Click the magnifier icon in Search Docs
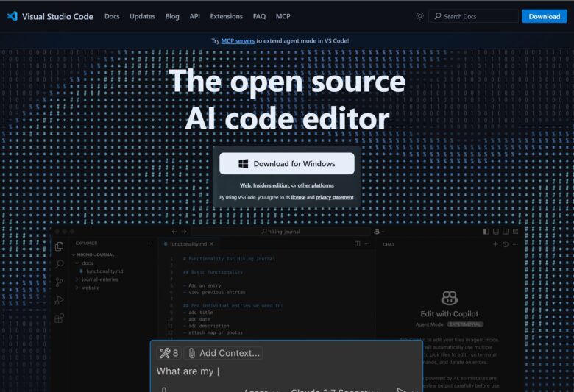The height and width of the screenshot is (392, 574). (438, 16)
